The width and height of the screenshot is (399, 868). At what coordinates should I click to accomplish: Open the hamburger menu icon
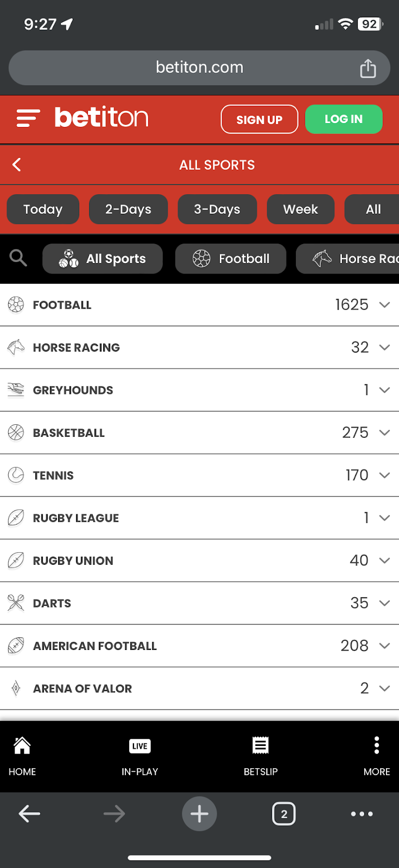(x=28, y=118)
